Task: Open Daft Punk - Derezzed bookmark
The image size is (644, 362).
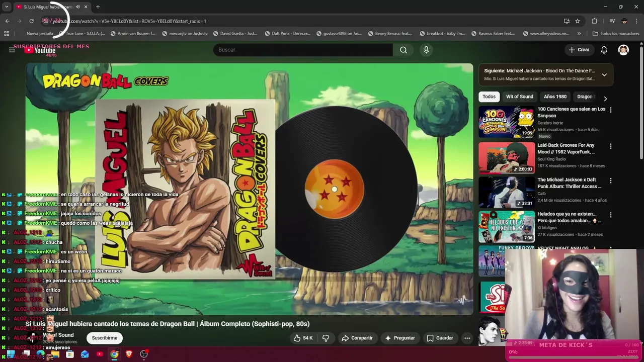Action: pos(287,34)
